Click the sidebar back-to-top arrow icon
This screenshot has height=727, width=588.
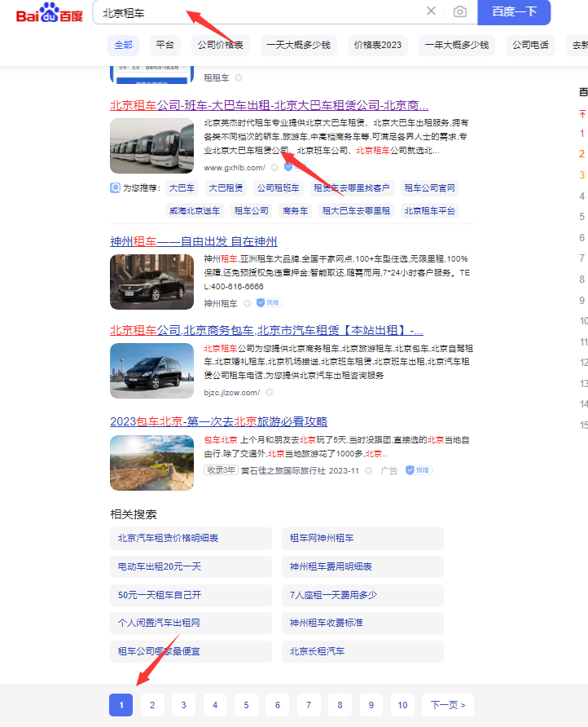pos(582,113)
